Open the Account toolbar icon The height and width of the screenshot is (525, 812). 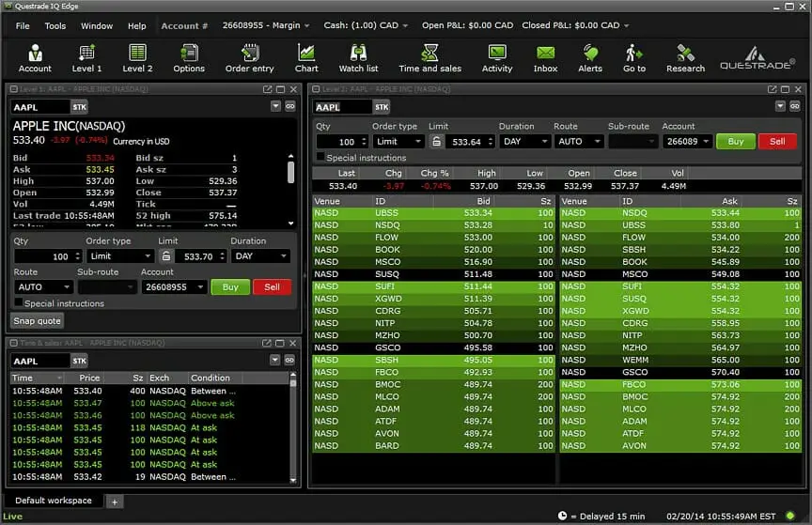click(35, 58)
